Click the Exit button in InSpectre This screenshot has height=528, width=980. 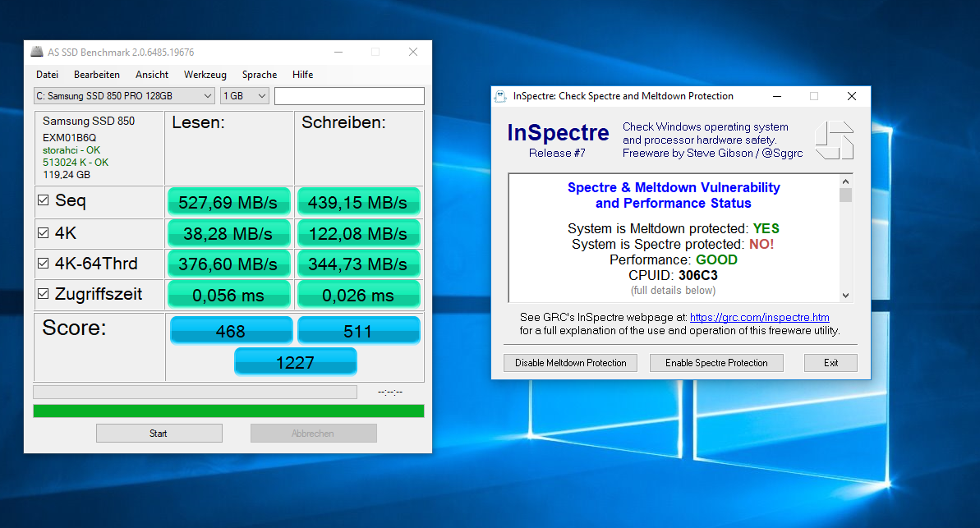pyautogui.click(x=830, y=363)
